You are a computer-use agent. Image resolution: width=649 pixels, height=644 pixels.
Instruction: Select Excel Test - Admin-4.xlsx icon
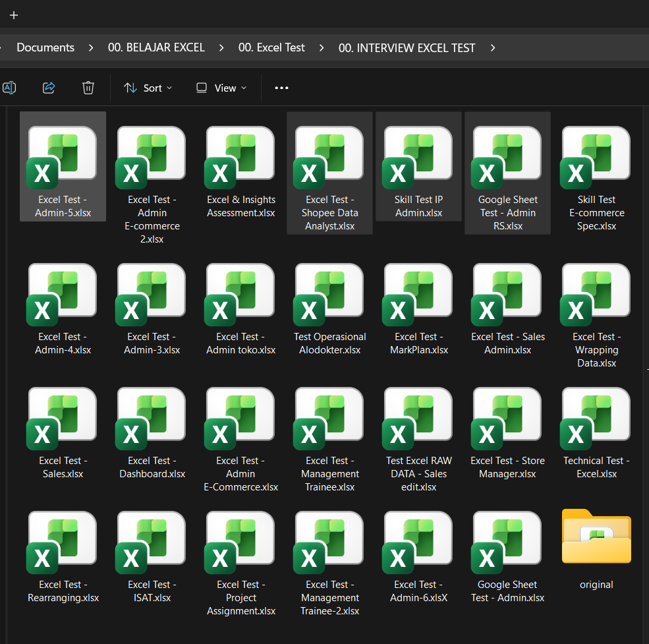point(62,295)
